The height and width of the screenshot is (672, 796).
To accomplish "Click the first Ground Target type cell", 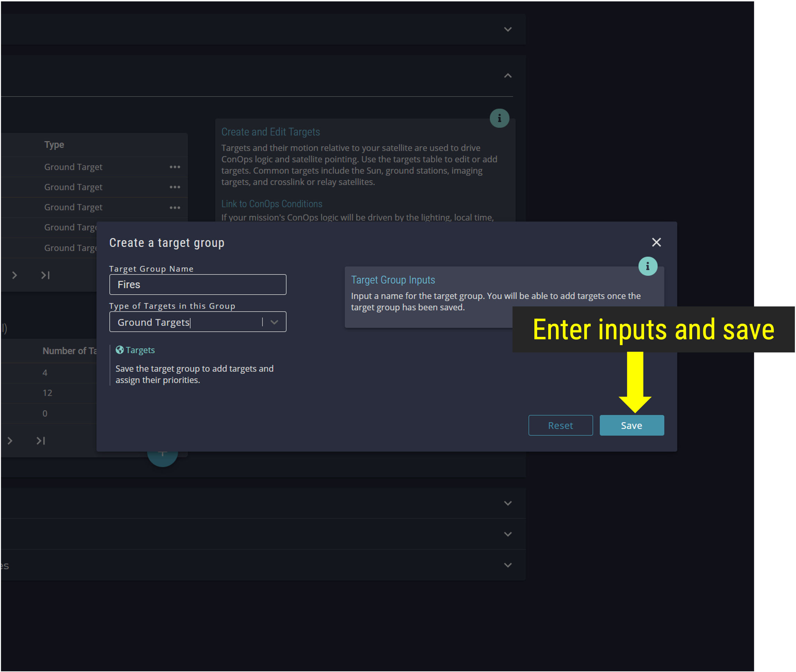I will [73, 167].
